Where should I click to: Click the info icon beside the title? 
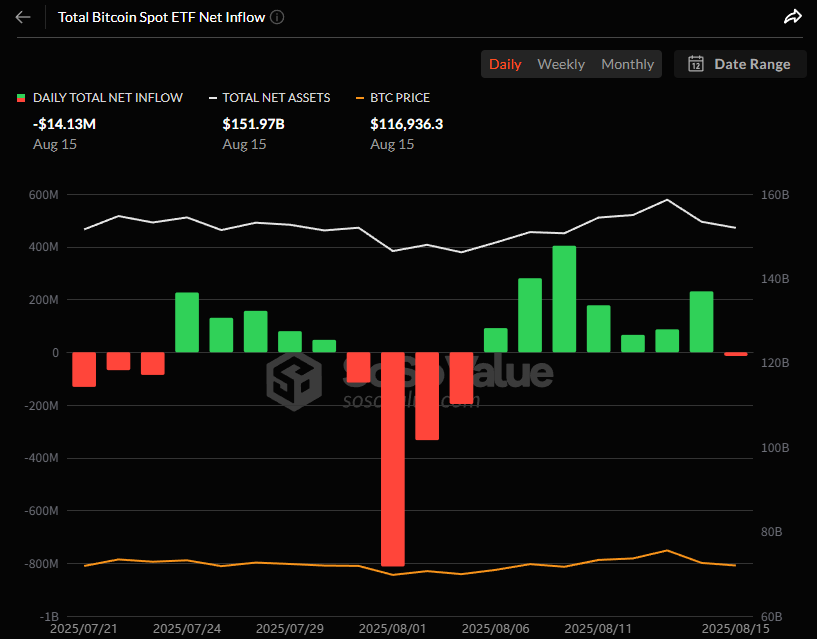(277, 17)
